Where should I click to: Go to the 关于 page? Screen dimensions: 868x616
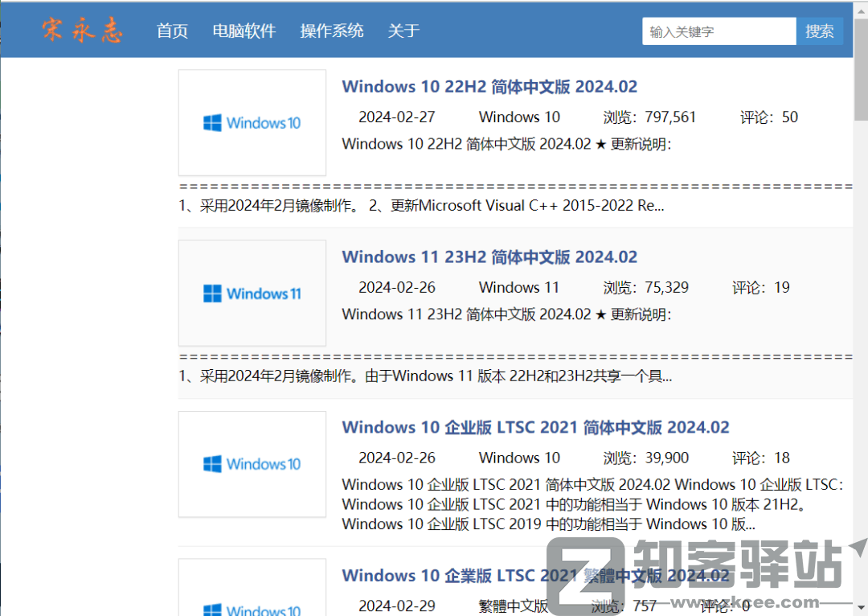coord(403,31)
